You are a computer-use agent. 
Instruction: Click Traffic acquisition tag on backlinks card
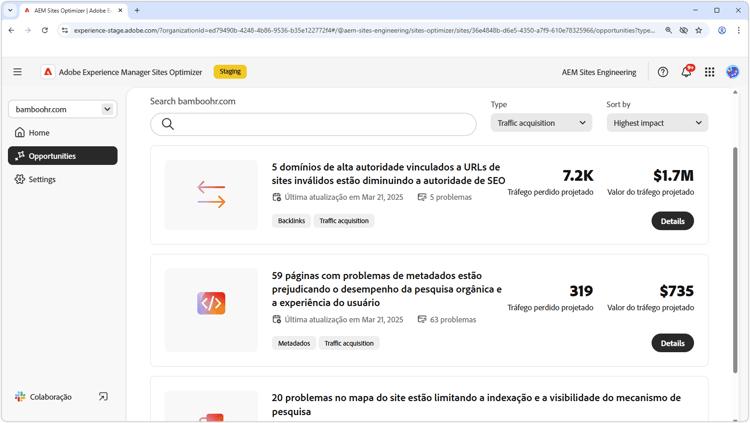[x=344, y=221]
